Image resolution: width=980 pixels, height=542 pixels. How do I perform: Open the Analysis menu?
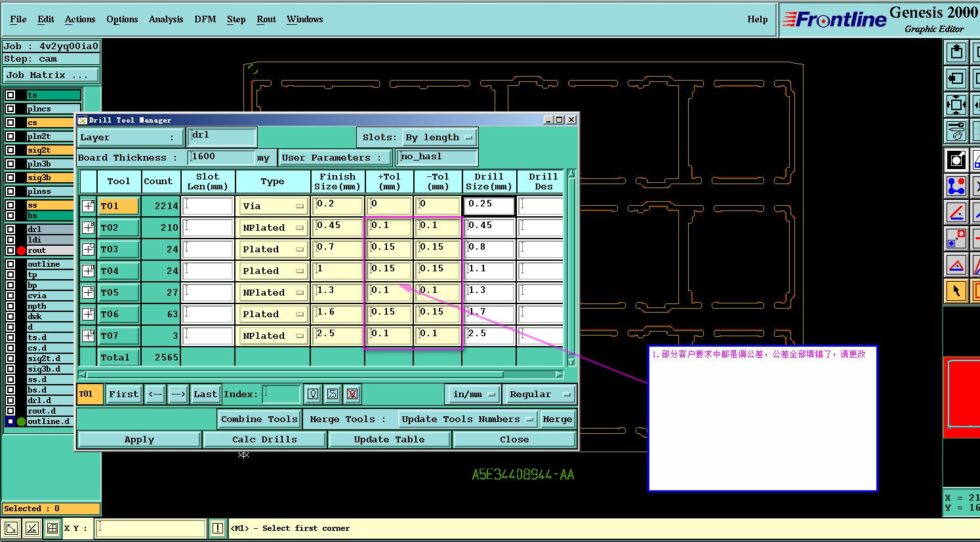click(x=165, y=20)
